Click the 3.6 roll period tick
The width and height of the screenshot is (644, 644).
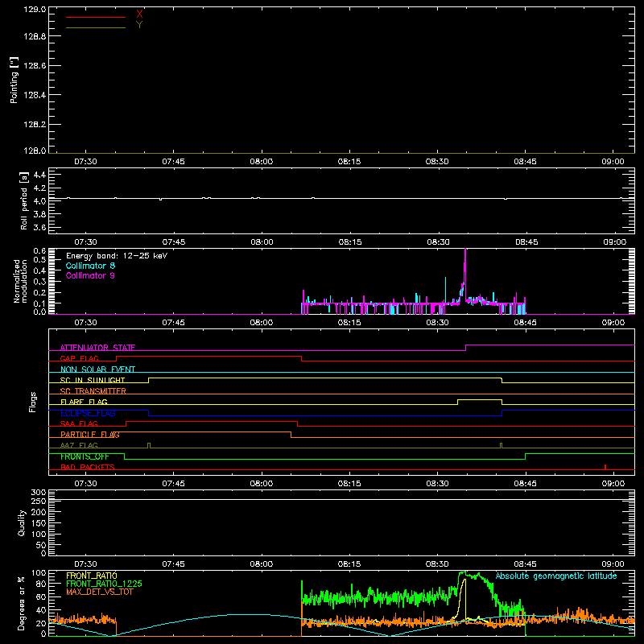pos(39,227)
